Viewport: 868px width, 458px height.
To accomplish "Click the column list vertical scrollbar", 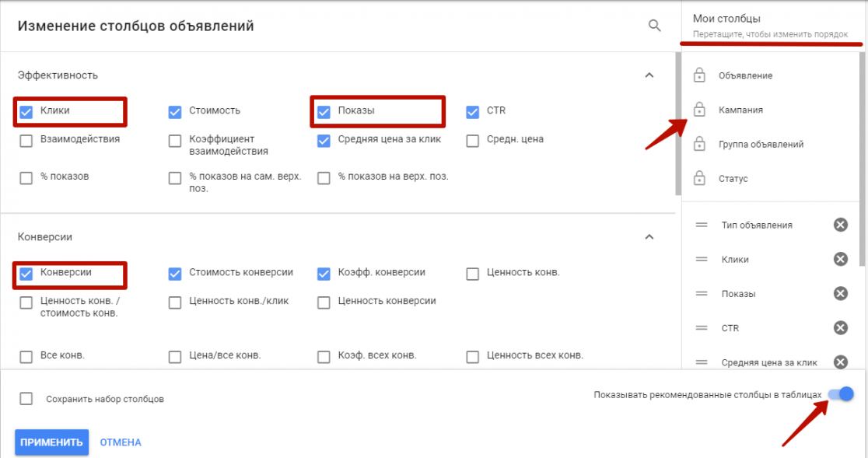I will [678, 124].
